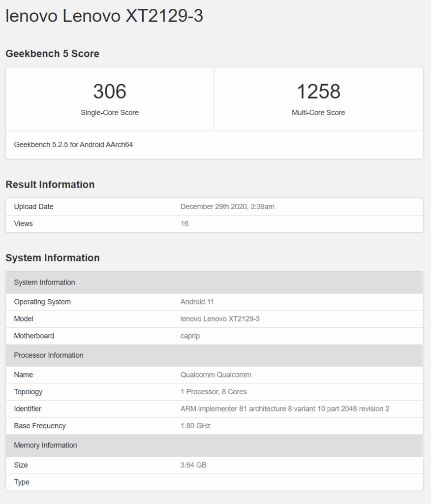Click the topology value 1 Processor, 8 Cores
Image resolution: width=431 pixels, height=504 pixels.
click(x=214, y=392)
